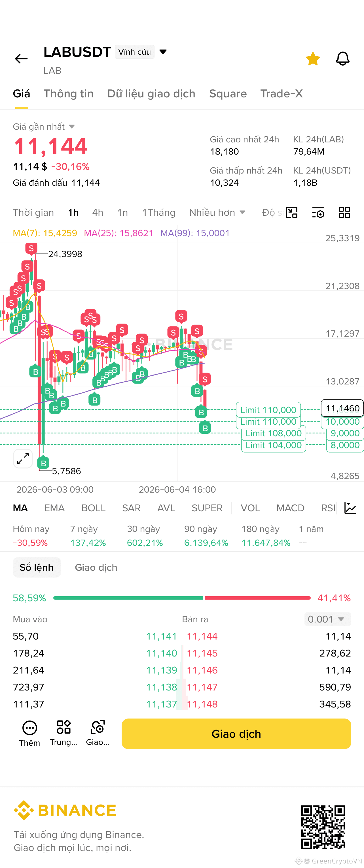Switch to Thông tin tab
Screen dimensions: 364x868
coord(69,94)
